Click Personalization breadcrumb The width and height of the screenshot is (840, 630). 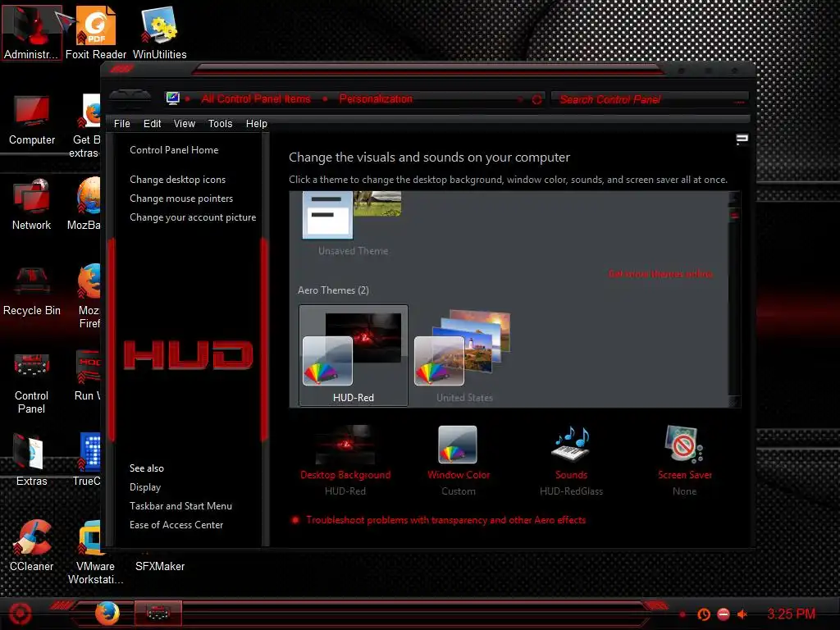pyautogui.click(x=376, y=98)
